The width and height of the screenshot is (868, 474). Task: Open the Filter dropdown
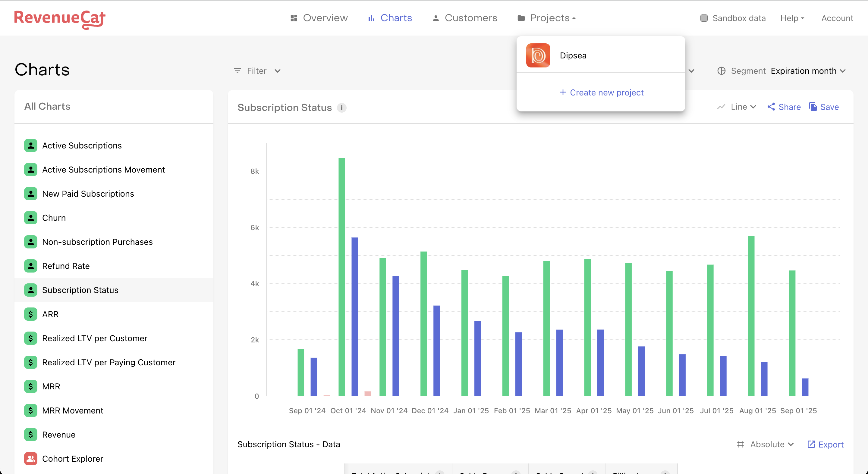[257, 71]
